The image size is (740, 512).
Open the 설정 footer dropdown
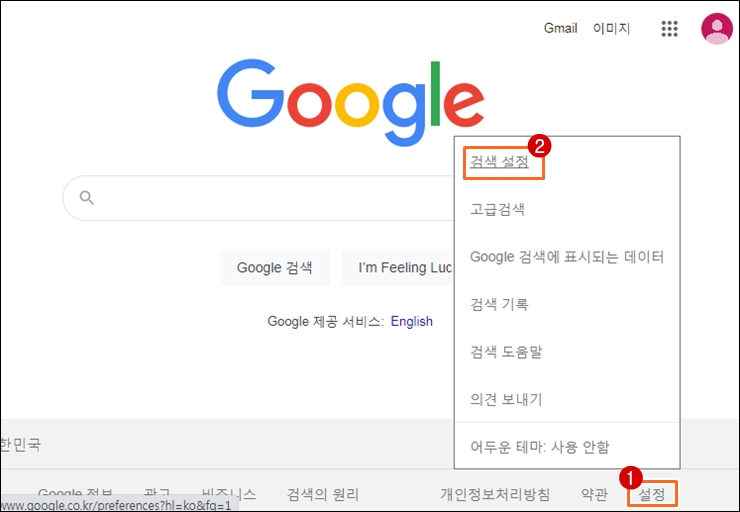tap(652, 494)
